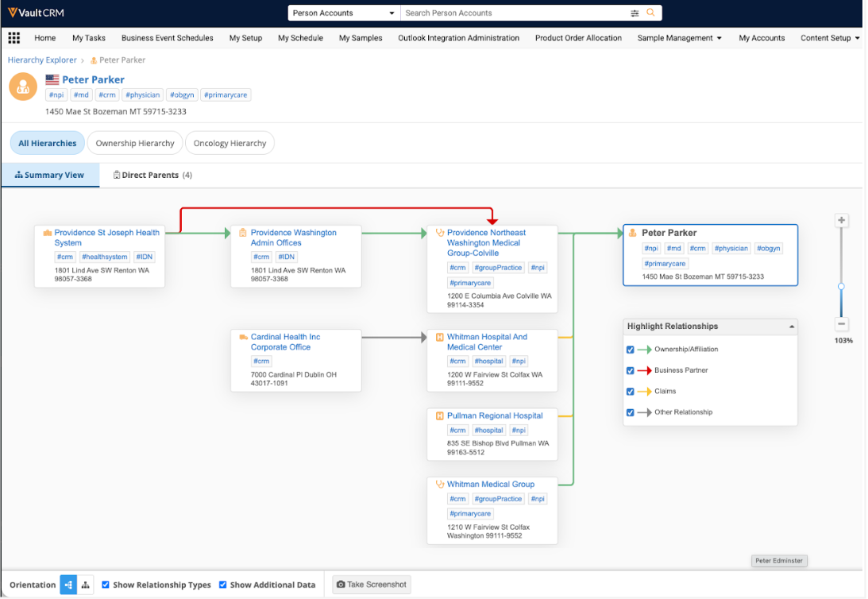Click stethoscope icon on Whitman Medical Group
Viewport: 868px width, 599px height.
(x=439, y=484)
